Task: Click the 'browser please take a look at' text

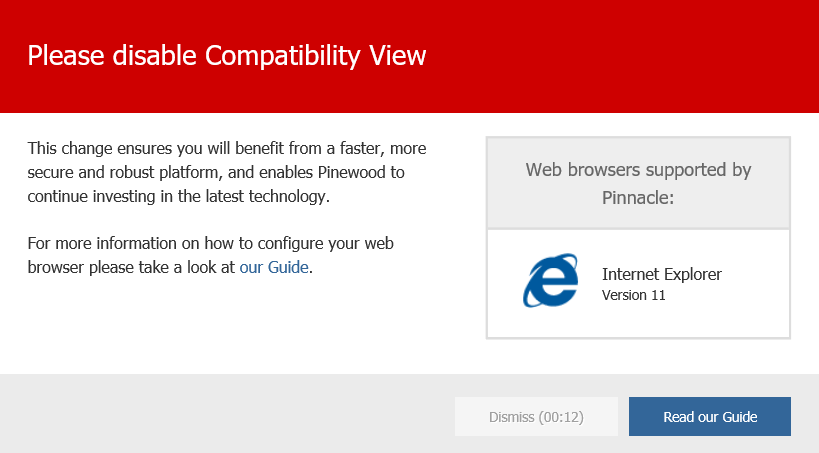Action: [131, 267]
